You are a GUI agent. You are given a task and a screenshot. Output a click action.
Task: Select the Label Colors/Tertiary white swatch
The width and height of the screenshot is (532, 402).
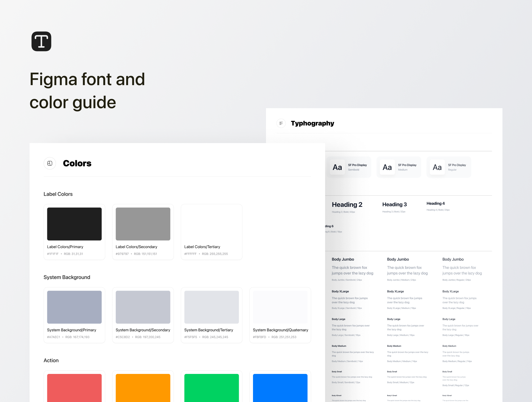(211, 224)
